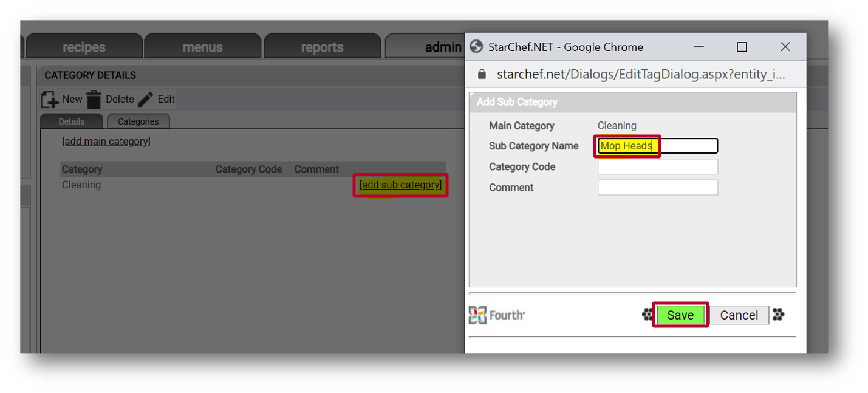
Task: Click the starchef.net URL in address bar
Action: pos(641,74)
